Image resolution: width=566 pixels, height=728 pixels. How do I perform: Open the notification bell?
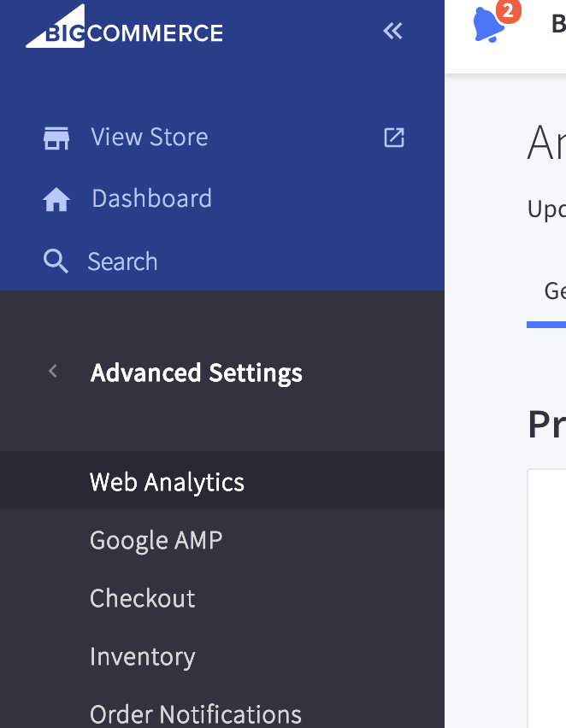(486, 26)
